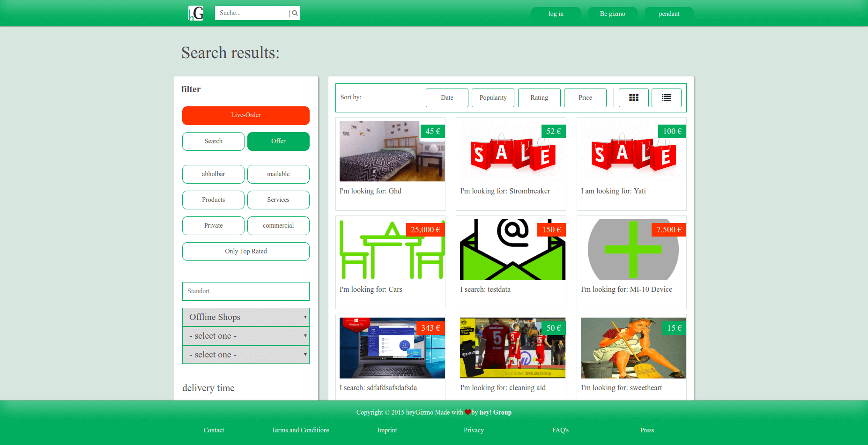Enable Only Top Rated filter
This screenshot has width=868, height=445.
[245, 252]
